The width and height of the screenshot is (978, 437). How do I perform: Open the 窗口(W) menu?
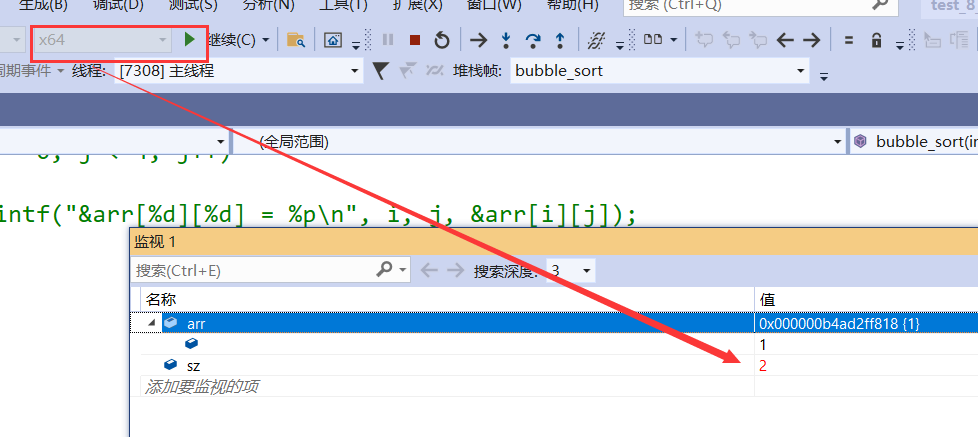point(494,5)
